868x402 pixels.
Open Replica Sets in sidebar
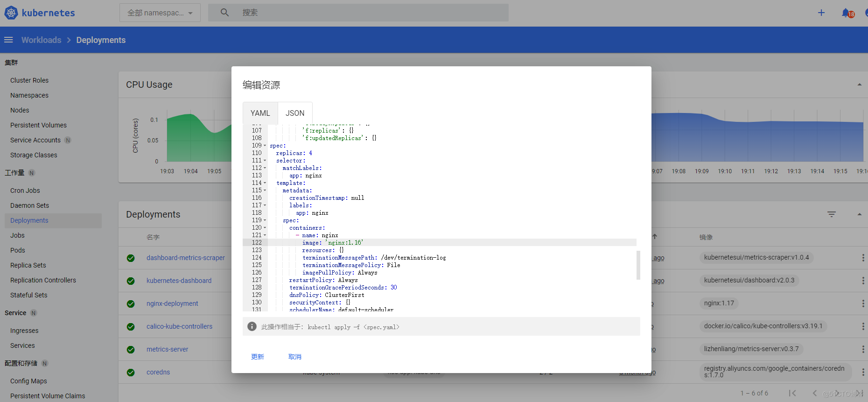pos(28,265)
